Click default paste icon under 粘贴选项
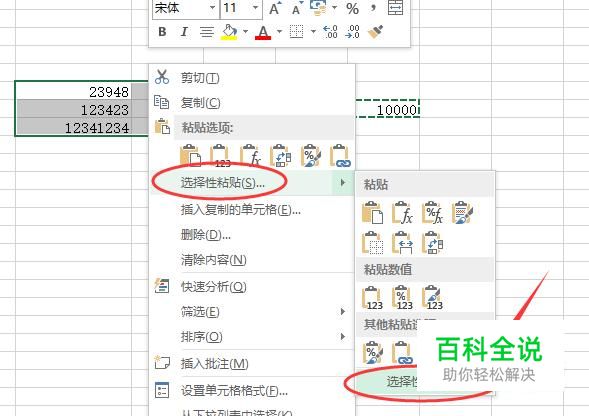The image size is (589, 416). pos(190,156)
